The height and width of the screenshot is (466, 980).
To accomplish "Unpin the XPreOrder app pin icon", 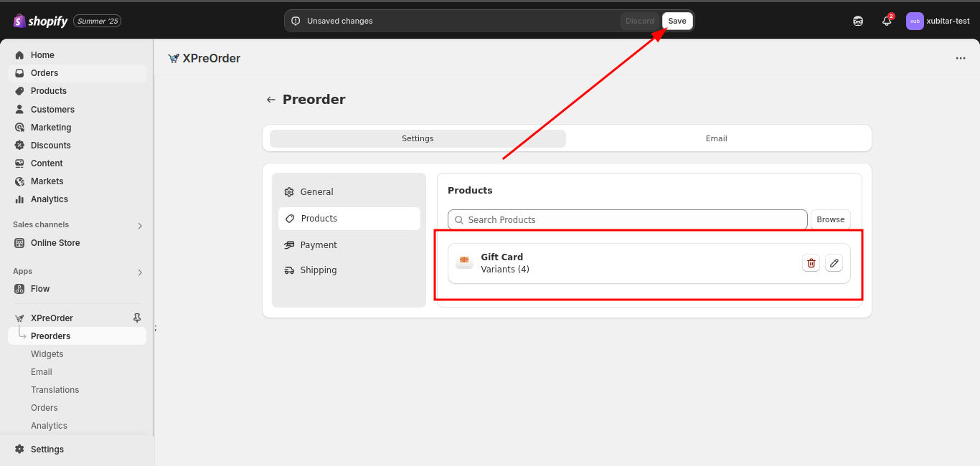I will (138, 318).
